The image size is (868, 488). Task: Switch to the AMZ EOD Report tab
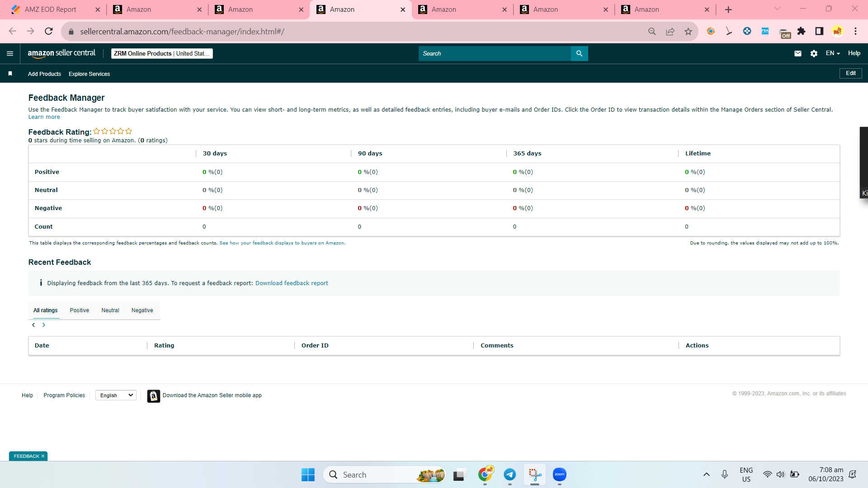pyautogui.click(x=51, y=9)
